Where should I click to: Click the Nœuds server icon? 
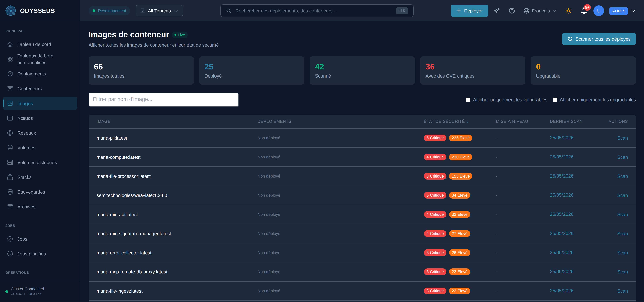point(10,118)
